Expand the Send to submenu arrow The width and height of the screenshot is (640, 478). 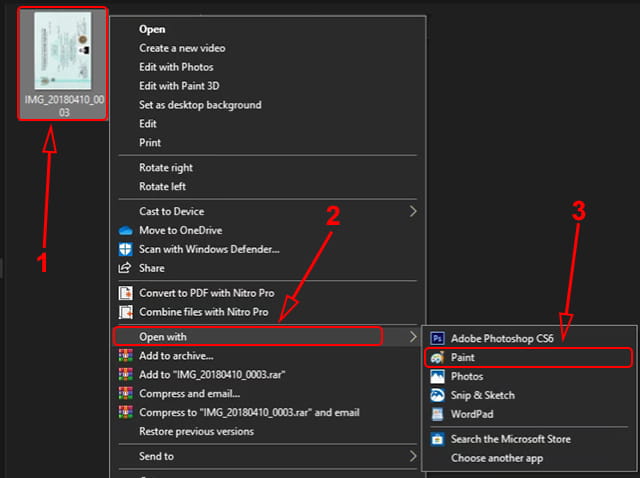click(413, 456)
